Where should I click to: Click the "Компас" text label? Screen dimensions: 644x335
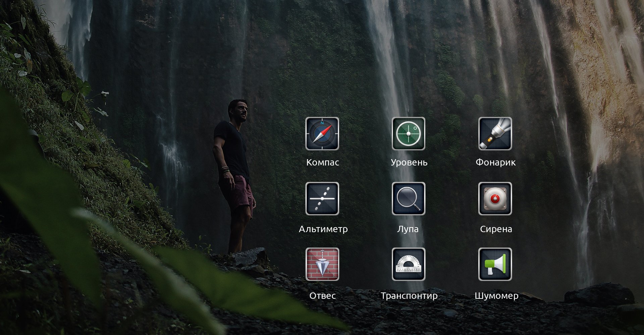coord(323,162)
